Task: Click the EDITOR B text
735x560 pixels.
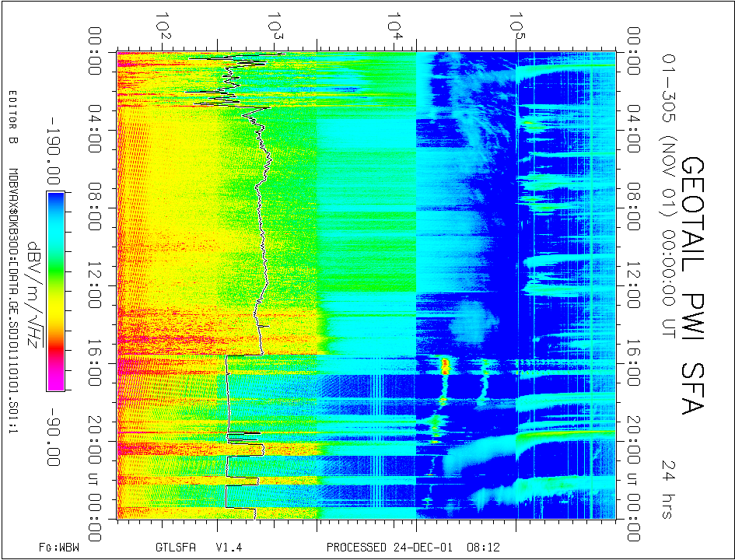Action: pos(12,117)
